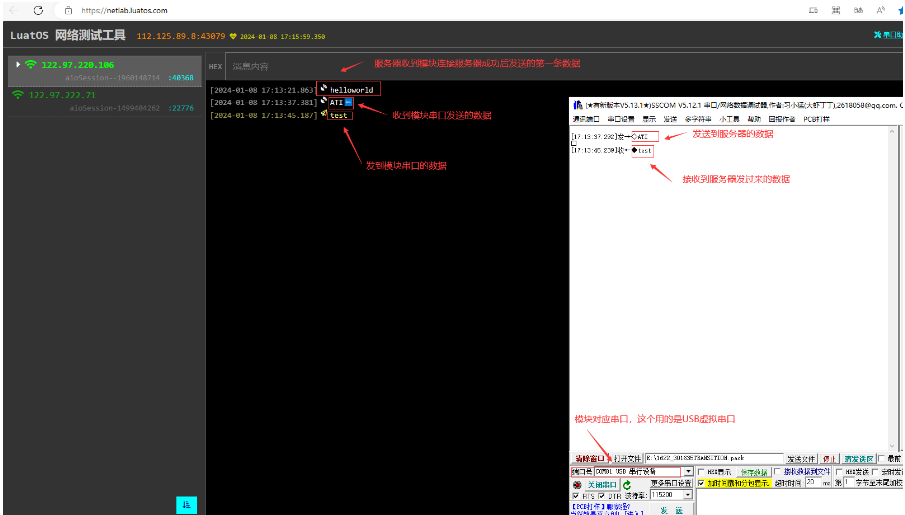Click the 关闭串口 button

[602, 484]
